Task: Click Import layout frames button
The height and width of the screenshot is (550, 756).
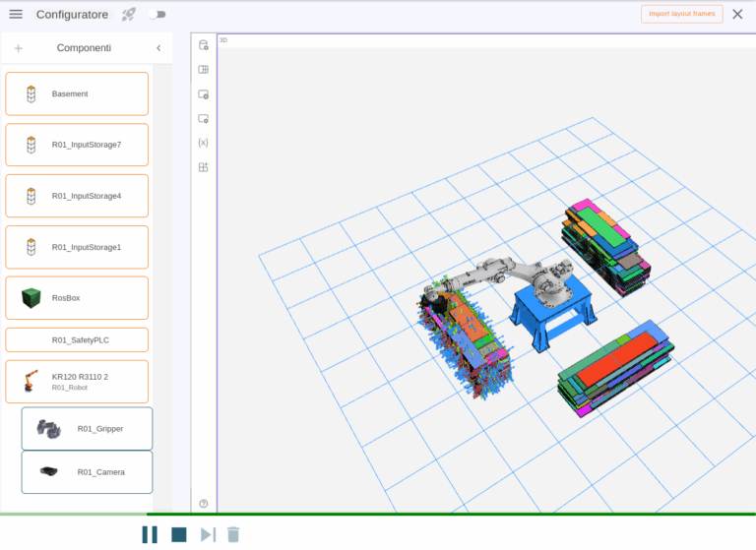Action: pyautogui.click(x=681, y=14)
